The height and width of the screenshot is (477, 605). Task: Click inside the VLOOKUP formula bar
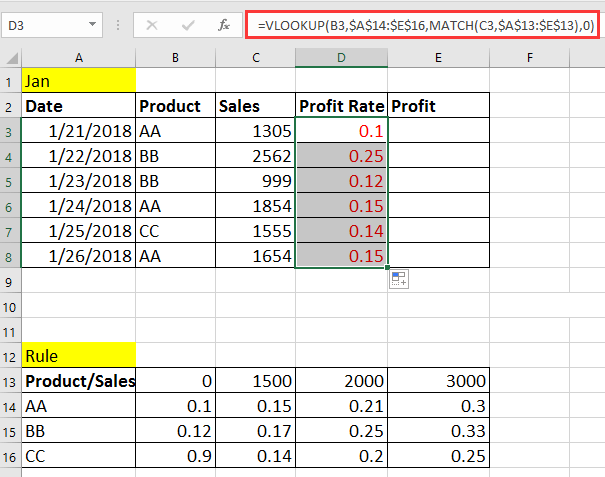pyautogui.click(x=422, y=25)
